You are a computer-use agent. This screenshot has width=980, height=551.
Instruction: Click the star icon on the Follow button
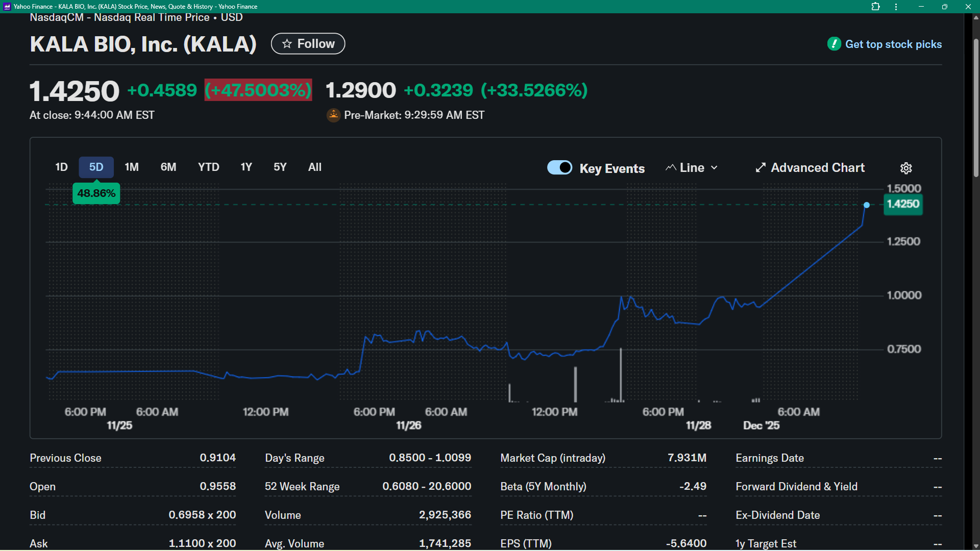pyautogui.click(x=287, y=44)
